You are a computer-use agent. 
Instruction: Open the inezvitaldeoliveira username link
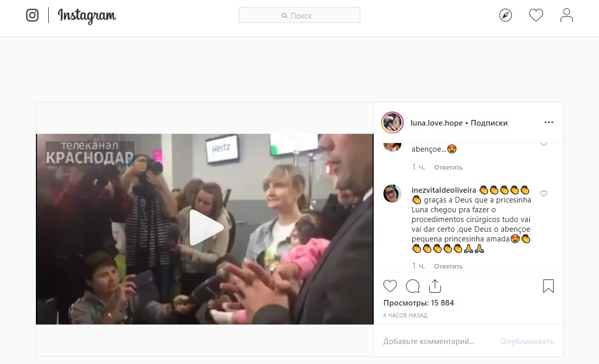coord(443,190)
